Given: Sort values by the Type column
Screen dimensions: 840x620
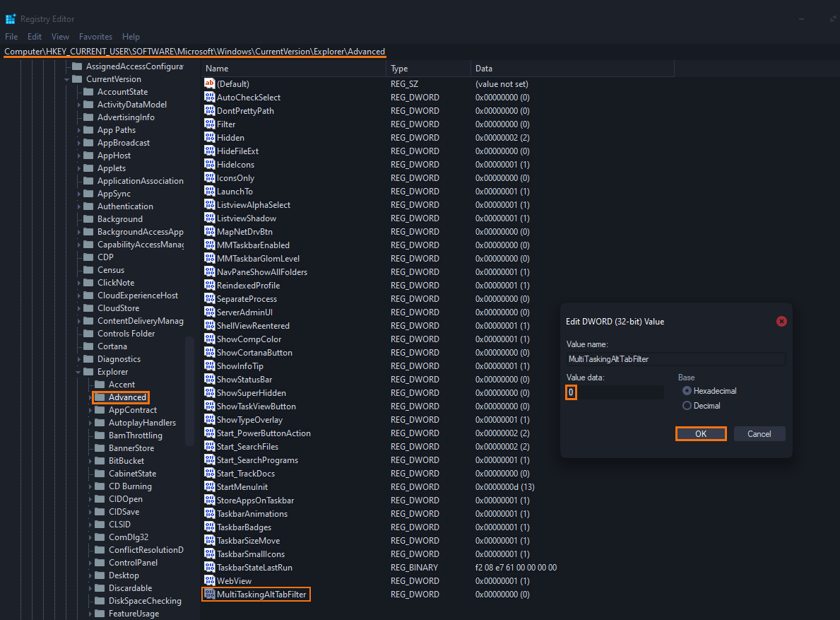Looking at the screenshot, I should point(429,69).
